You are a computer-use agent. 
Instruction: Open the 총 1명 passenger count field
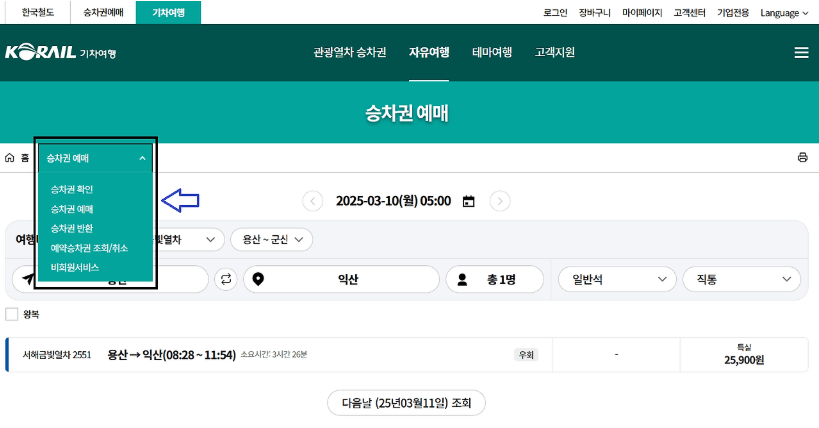(495, 279)
